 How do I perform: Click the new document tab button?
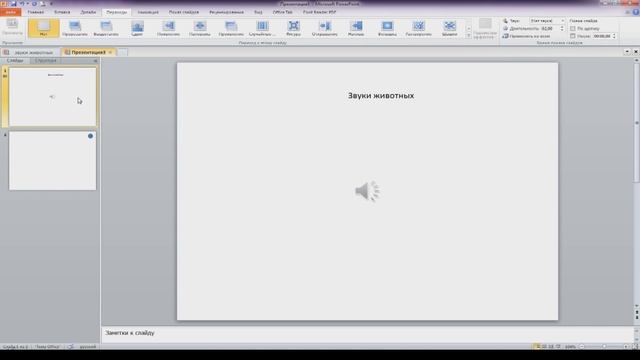click(122, 52)
